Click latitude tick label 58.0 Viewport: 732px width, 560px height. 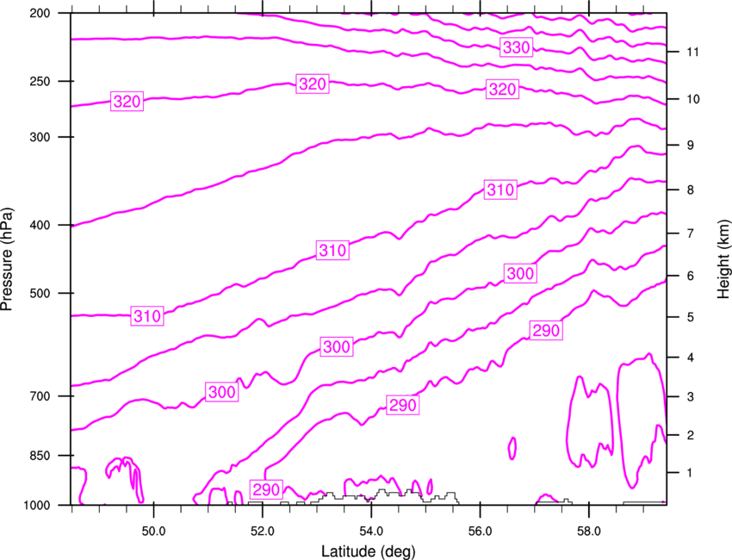tap(589, 532)
